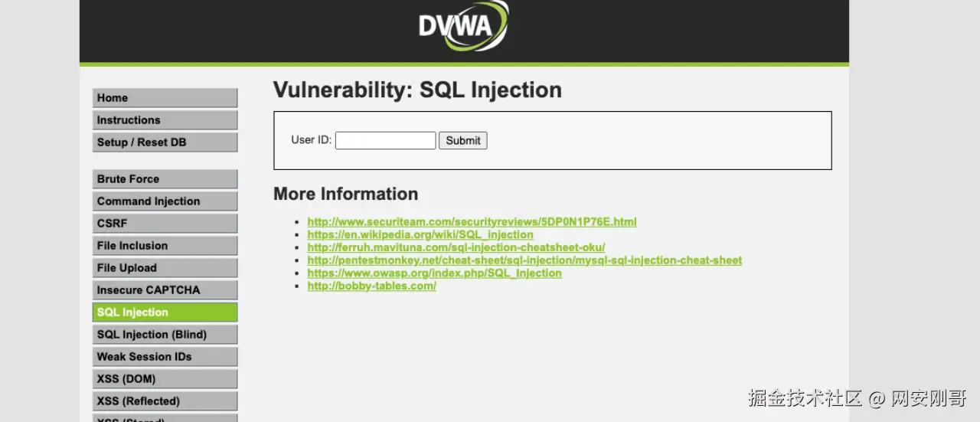Select Brute Force in sidebar
The width and height of the screenshot is (980, 422).
coord(165,179)
